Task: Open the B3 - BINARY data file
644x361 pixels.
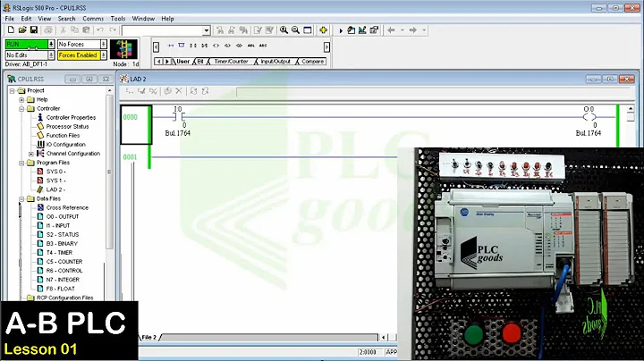Action: pyautogui.click(x=62, y=244)
